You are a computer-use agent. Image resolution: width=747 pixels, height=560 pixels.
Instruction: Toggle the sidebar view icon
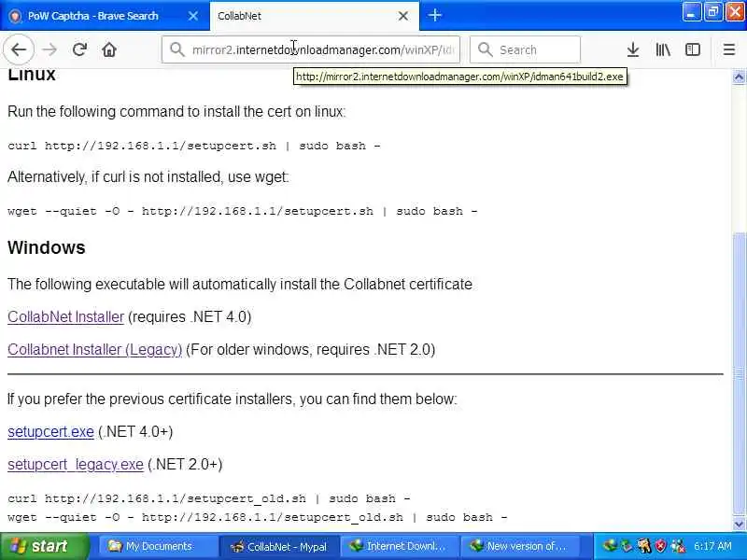(x=692, y=49)
